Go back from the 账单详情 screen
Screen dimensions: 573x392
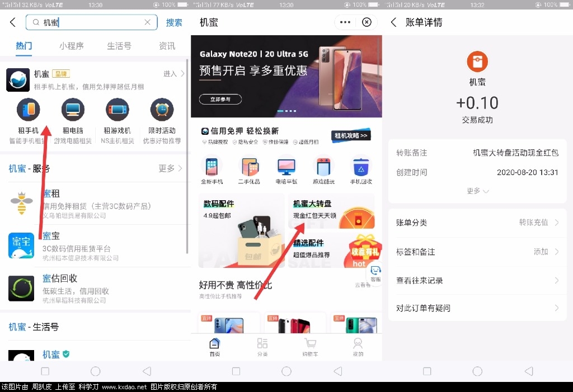[x=393, y=22]
